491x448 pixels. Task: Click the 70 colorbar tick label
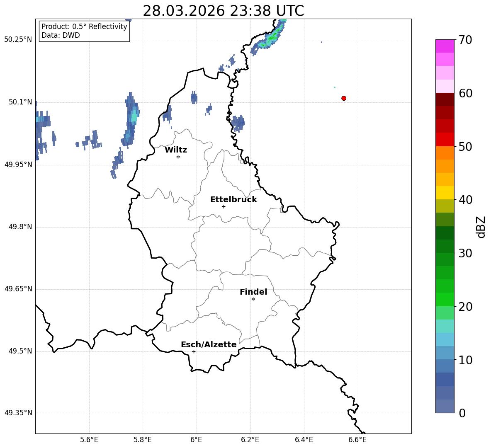click(465, 40)
